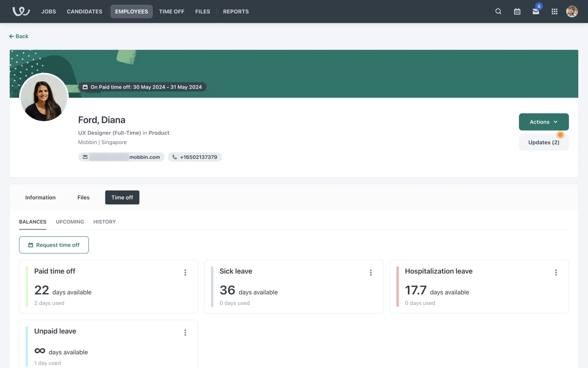
Task: Open the calendar icon in header
Action: coord(517,11)
